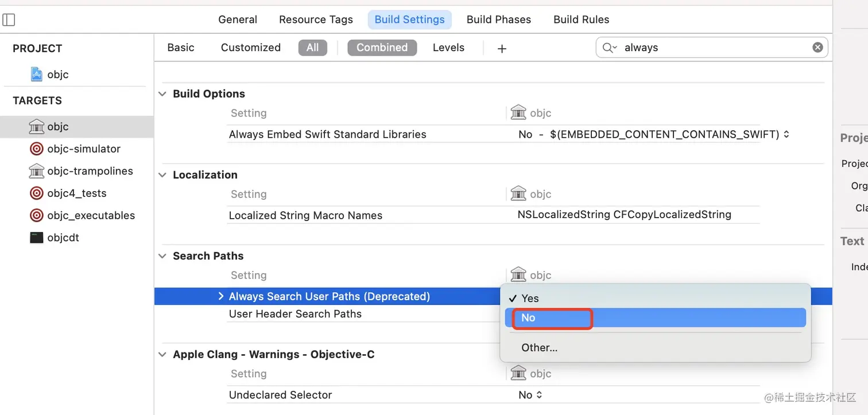Click the objc-trampolines library icon
Image resolution: width=868 pixels, height=415 pixels.
click(x=36, y=171)
